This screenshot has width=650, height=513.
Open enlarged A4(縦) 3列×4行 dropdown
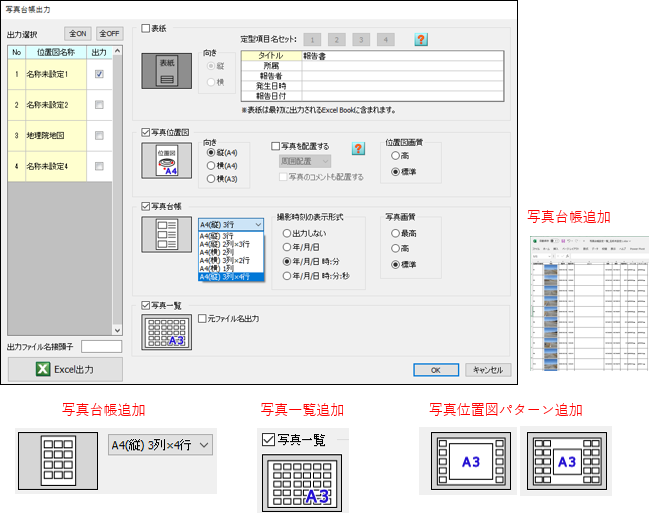[160, 445]
